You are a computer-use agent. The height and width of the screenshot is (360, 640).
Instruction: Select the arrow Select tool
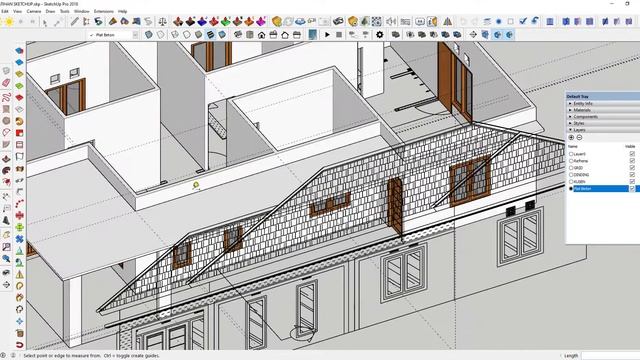[x=44, y=22]
